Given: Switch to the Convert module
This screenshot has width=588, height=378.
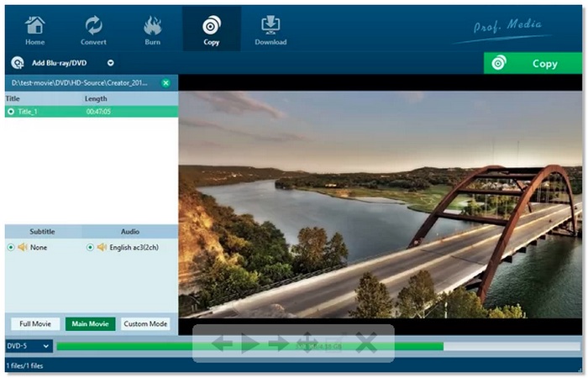Looking at the screenshot, I should (x=93, y=29).
